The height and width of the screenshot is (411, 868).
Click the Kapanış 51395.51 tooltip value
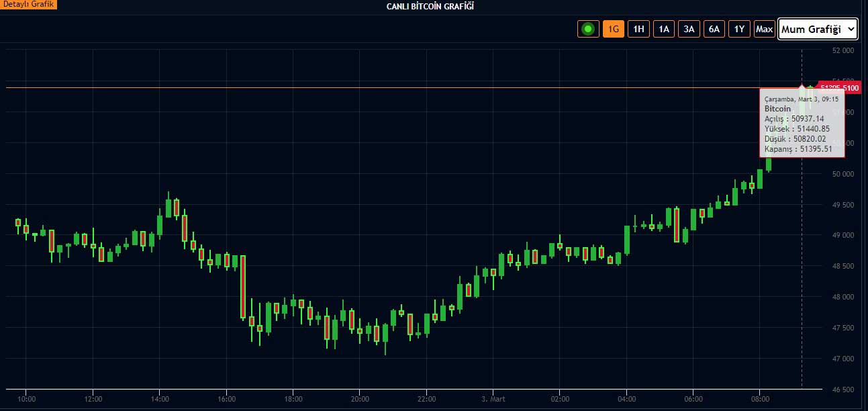coord(798,149)
